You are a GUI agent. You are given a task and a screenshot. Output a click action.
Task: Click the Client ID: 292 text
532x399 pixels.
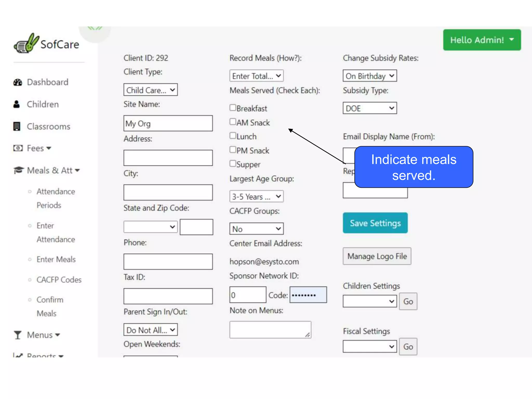tap(146, 58)
